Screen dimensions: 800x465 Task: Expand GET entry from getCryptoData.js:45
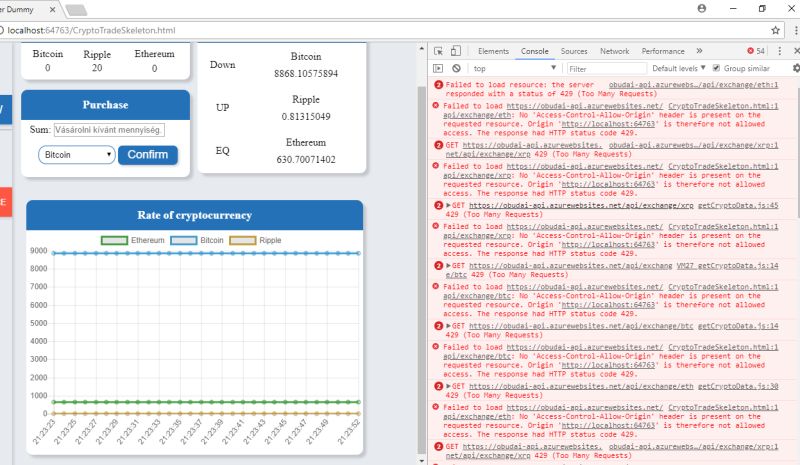[x=448, y=205]
